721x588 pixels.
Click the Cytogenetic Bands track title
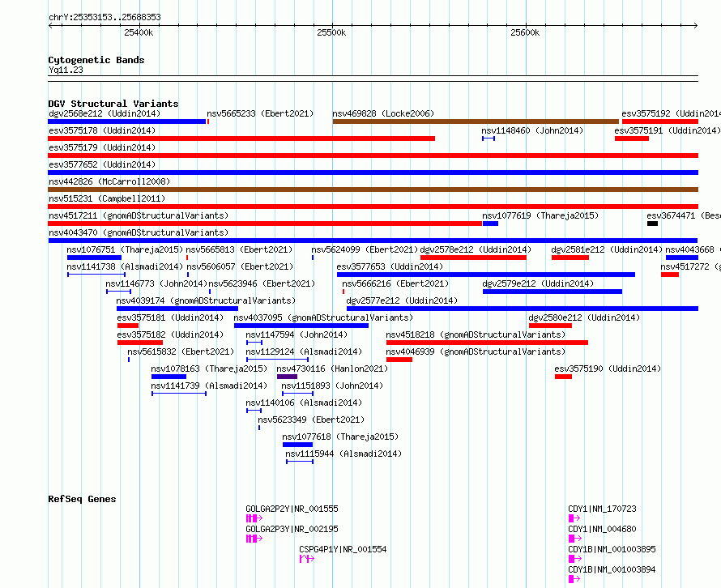96,60
